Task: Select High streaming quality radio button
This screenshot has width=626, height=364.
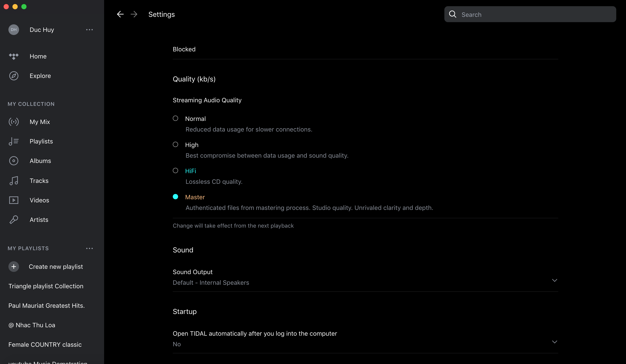Action: pos(175,145)
